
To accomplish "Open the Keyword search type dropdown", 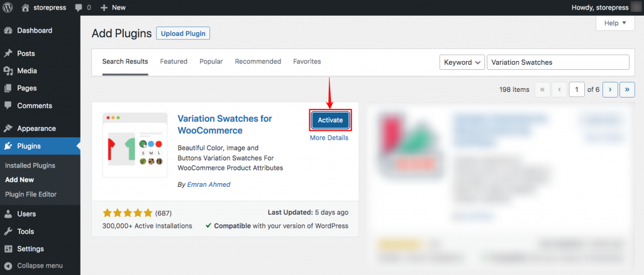I will (x=462, y=62).
